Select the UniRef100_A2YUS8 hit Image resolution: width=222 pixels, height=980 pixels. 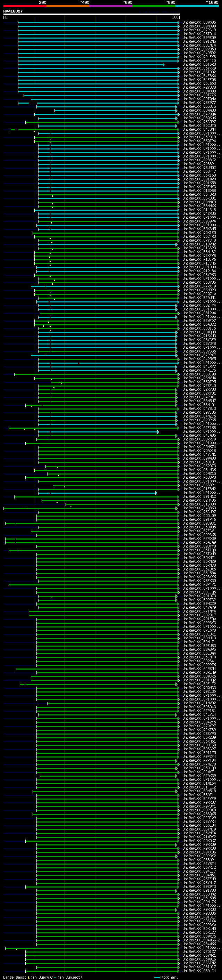tap(199, 88)
